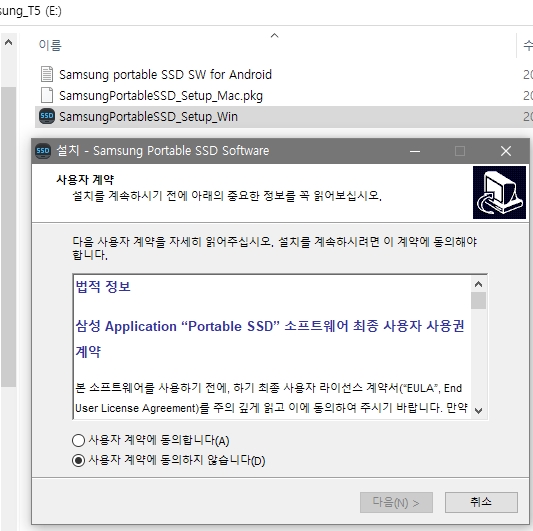This screenshot has width=533, height=531.
Task: Click the 취소 button
Action: pos(481,502)
